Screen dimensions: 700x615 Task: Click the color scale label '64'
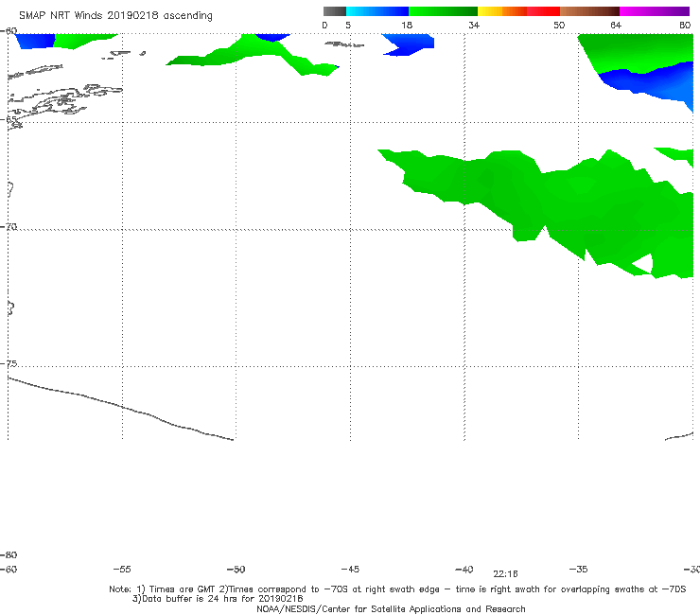click(x=616, y=25)
